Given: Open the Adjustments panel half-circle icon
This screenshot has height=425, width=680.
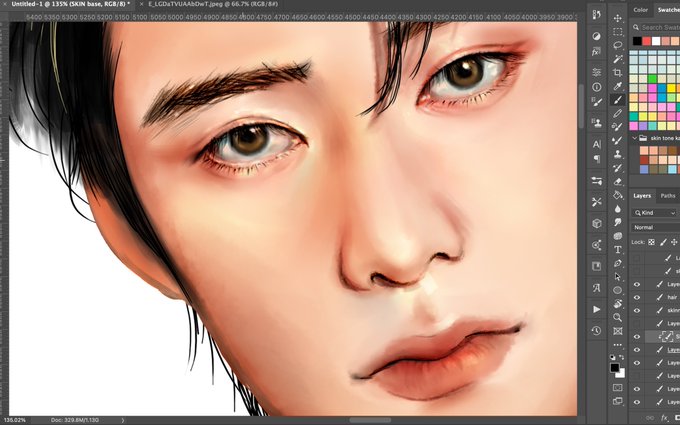Looking at the screenshot, I should click(x=597, y=36).
